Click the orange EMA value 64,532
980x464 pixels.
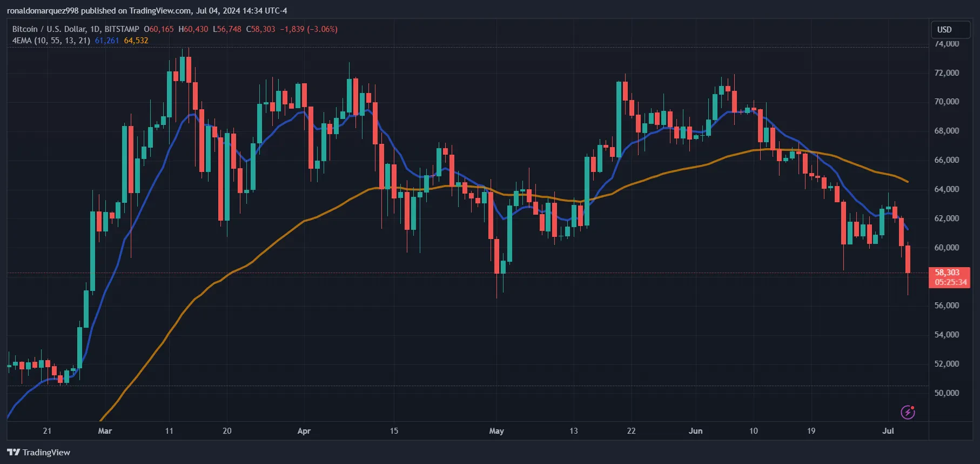(136, 41)
